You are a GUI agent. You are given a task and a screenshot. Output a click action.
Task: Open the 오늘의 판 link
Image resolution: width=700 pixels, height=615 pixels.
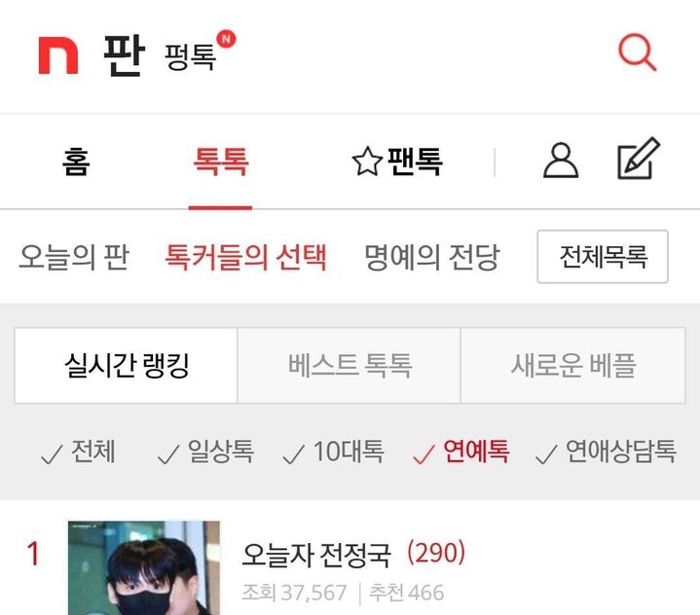click(74, 257)
